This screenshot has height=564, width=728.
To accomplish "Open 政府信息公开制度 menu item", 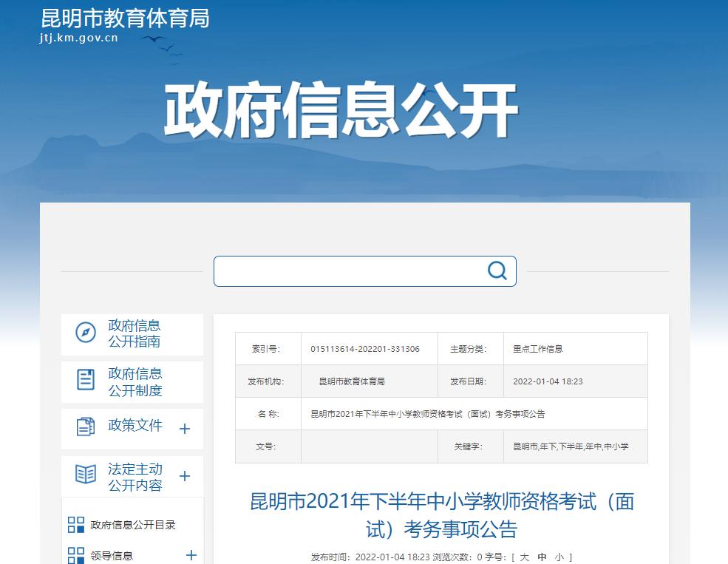I will point(132,382).
